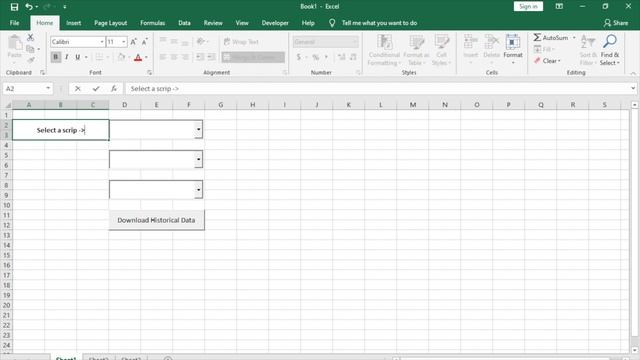Image resolution: width=640 pixels, height=360 pixels.
Task: Click the Delete cells icon
Action: click(x=491, y=42)
